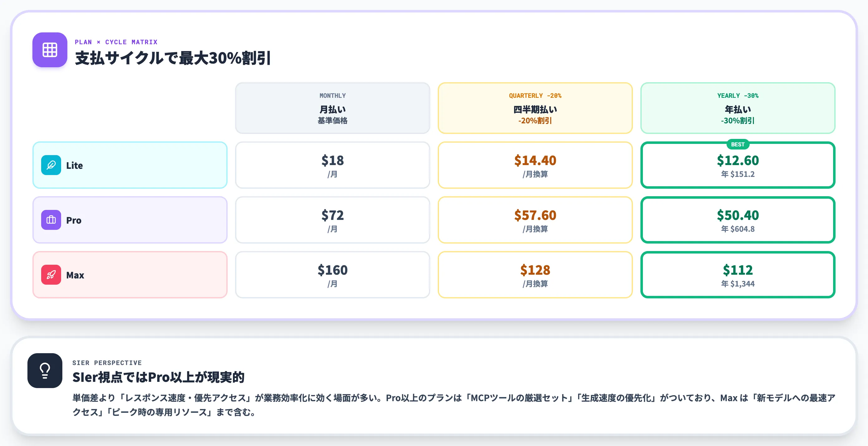Choose the Pro quarterly $57.60 cell
This screenshot has height=446, width=868.
(x=535, y=220)
